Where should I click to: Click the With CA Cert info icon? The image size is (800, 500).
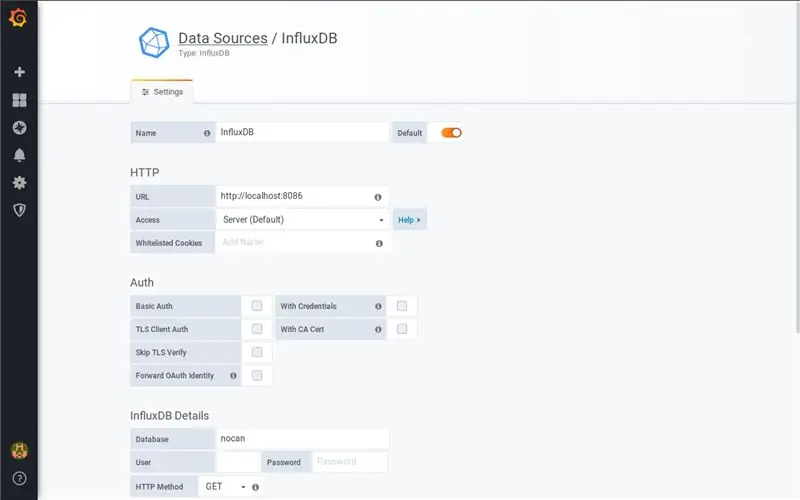[378, 329]
